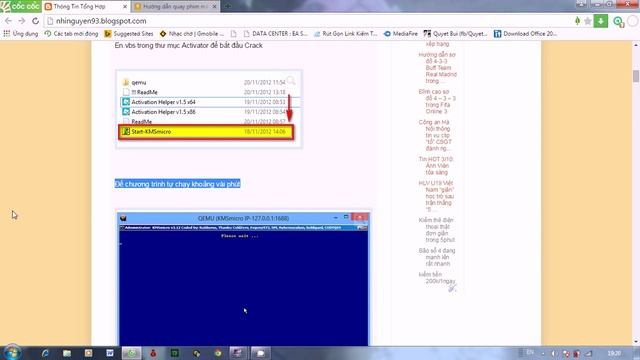
Task: Close the Thông Tin Tổng Hợp tab
Action: tap(125, 7)
